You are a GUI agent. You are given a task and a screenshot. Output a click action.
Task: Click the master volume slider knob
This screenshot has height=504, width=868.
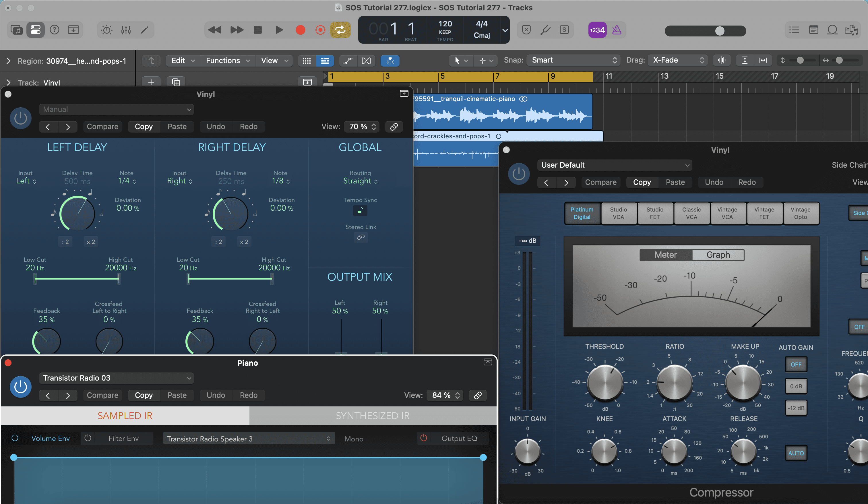pyautogui.click(x=719, y=31)
